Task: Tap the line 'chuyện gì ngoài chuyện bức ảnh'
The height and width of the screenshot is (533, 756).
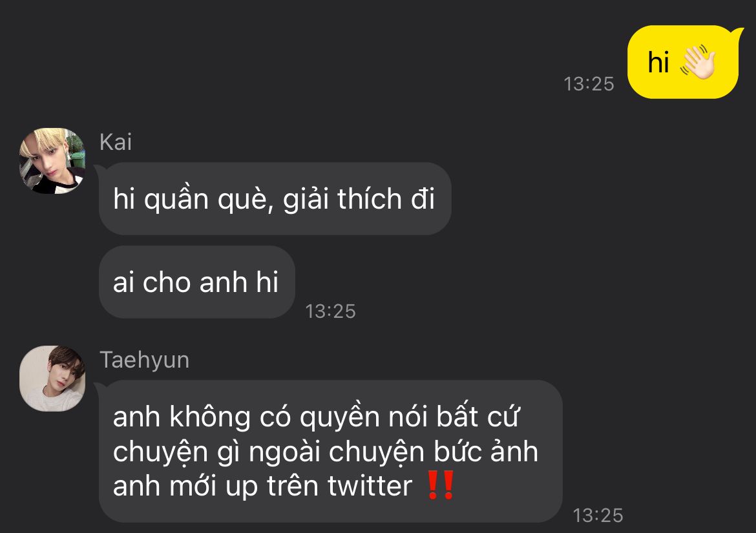Action: (x=326, y=452)
